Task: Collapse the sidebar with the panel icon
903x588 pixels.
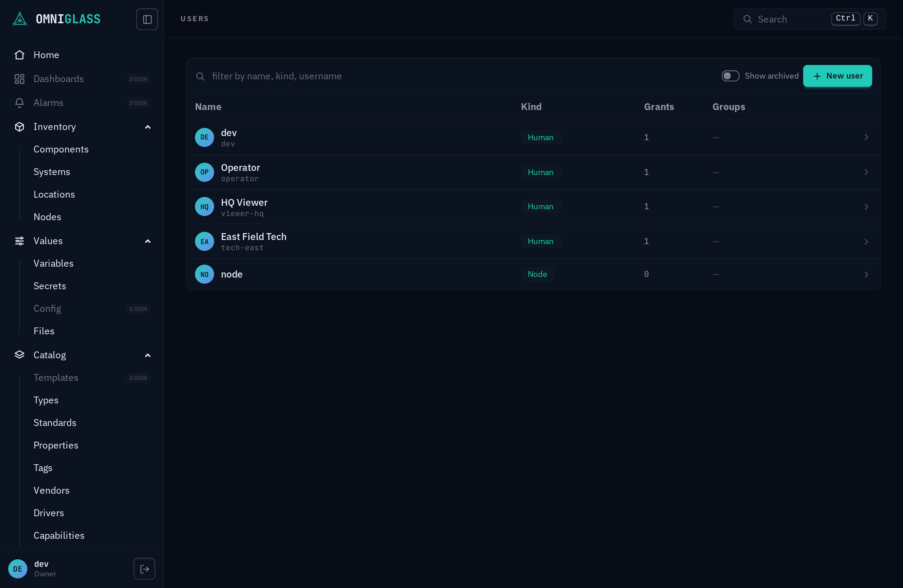Action: click(x=147, y=19)
